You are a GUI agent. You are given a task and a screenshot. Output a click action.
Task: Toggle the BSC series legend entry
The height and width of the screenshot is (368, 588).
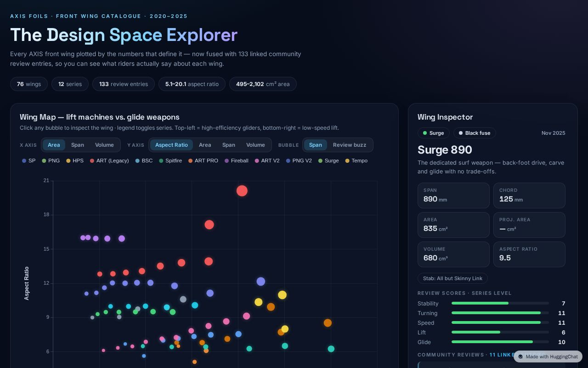click(x=144, y=161)
